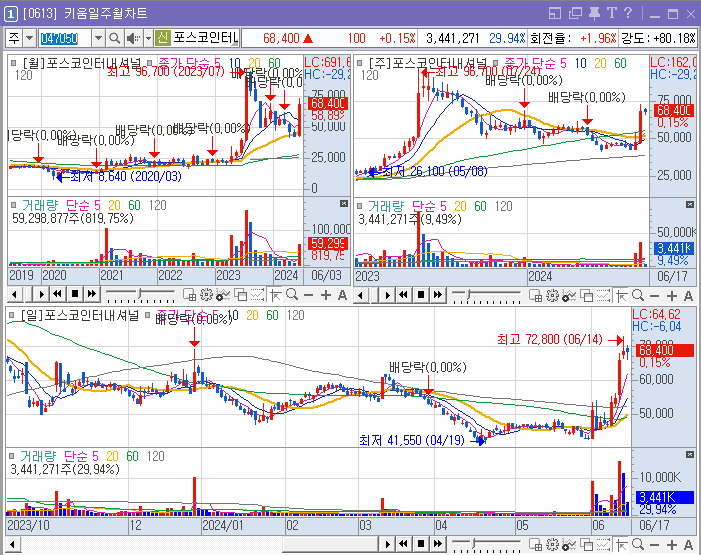This screenshot has height=555, width=701.
Task: Click the 회전율 turnover value +1.96%
Action: [598, 38]
